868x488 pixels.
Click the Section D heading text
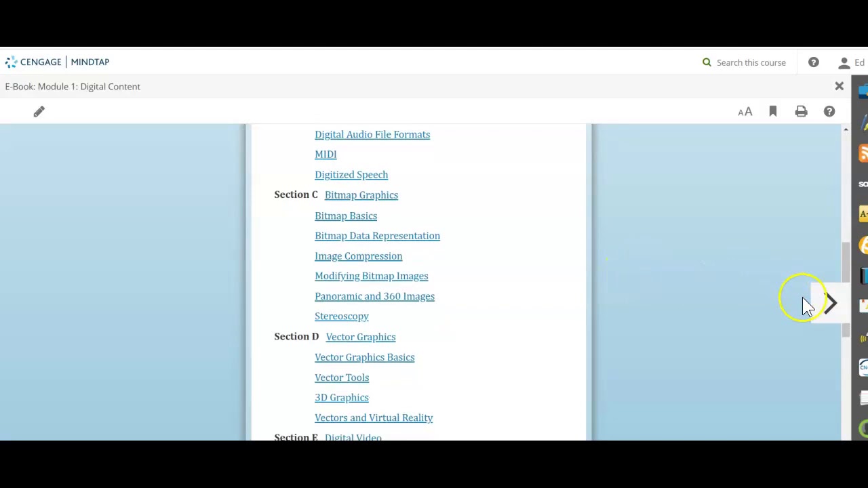pyautogui.click(x=296, y=336)
